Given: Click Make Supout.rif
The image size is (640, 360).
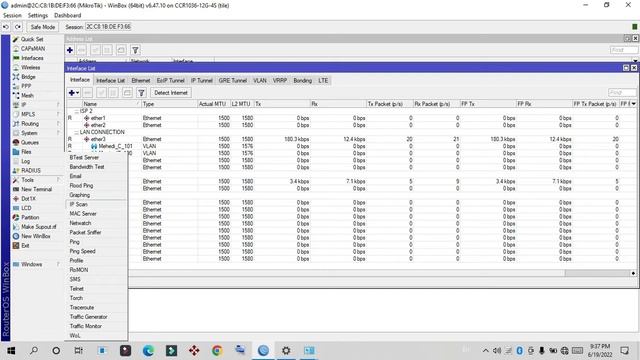Looking at the screenshot, I should click(38, 227).
